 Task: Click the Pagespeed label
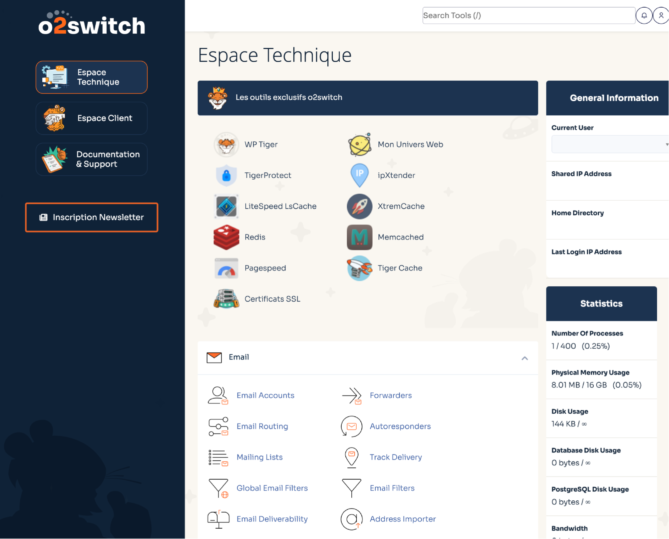pyautogui.click(x=265, y=268)
